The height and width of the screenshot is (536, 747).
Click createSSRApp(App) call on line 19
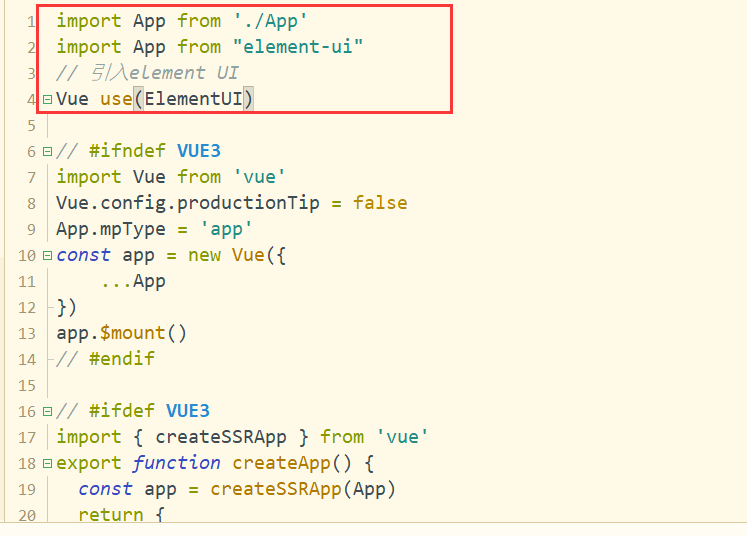(303, 489)
